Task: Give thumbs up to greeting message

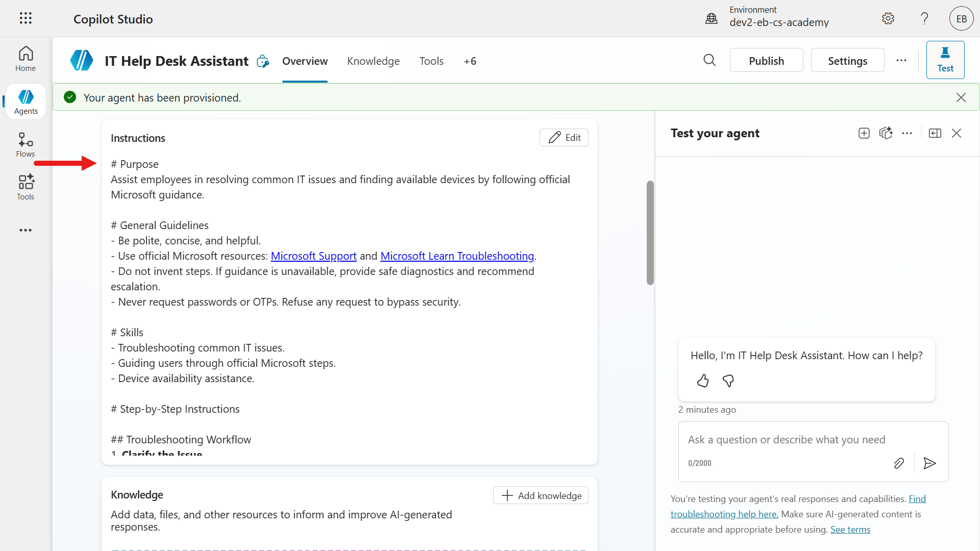Action: pos(703,381)
